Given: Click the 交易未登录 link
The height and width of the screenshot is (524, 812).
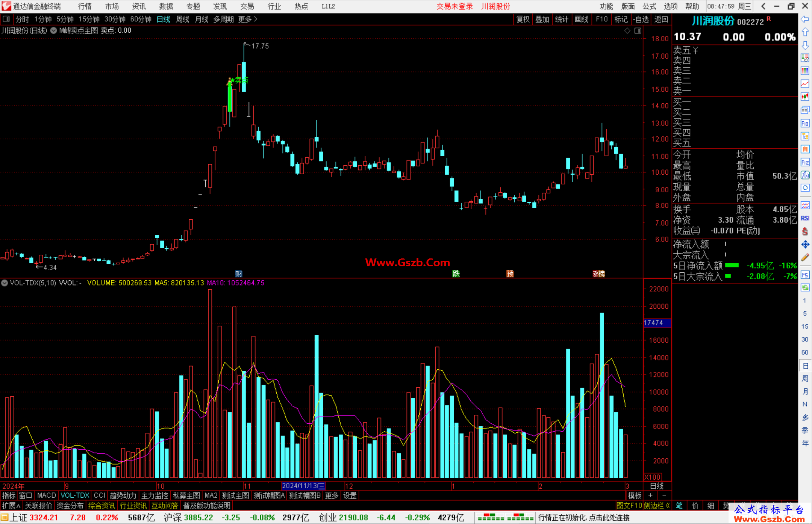Looking at the screenshot, I should (454, 6).
